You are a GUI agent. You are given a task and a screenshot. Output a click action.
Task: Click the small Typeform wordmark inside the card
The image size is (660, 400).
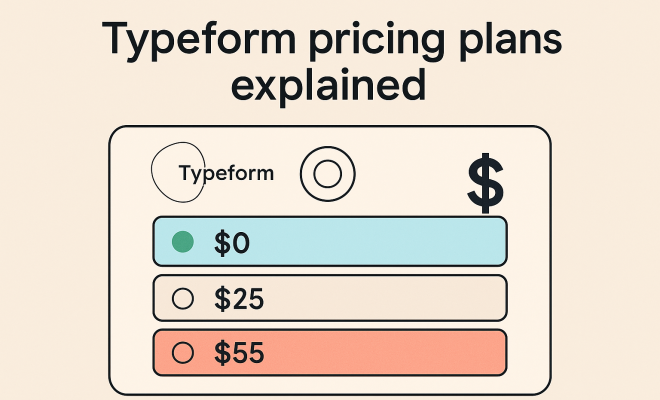pyautogui.click(x=226, y=173)
